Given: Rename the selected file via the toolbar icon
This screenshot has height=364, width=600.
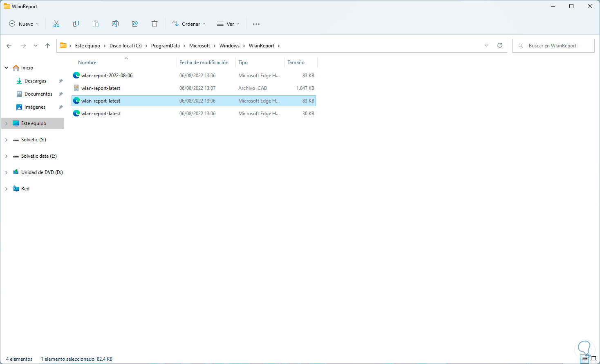Looking at the screenshot, I should coord(115,24).
